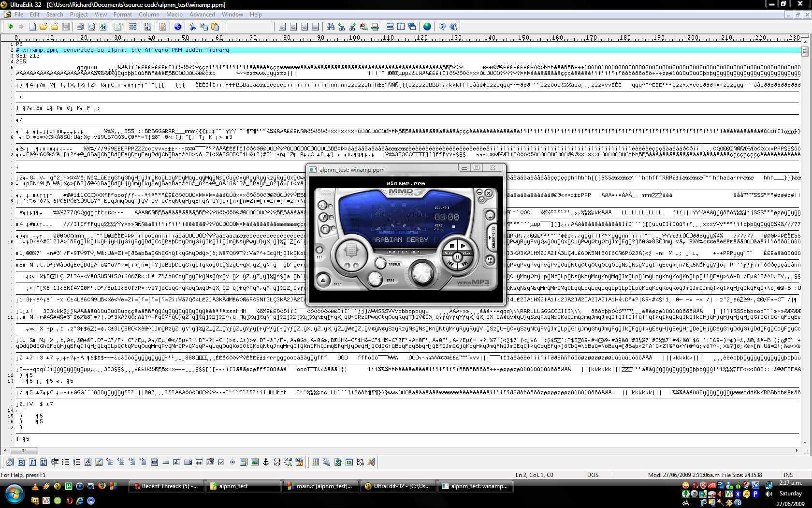Click the Goto line toolbar icon
The height and width of the screenshot is (508, 812).
(x=375, y=27)
